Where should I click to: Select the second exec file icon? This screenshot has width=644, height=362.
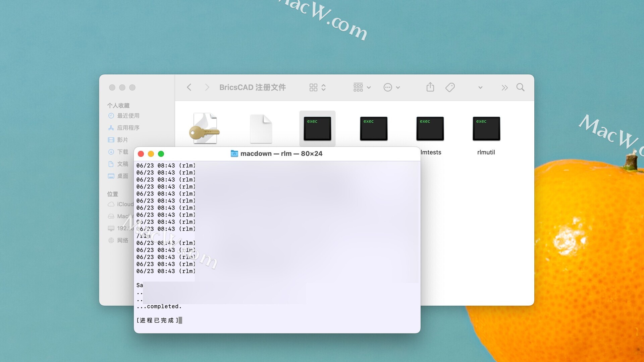[x=374, y=128]
